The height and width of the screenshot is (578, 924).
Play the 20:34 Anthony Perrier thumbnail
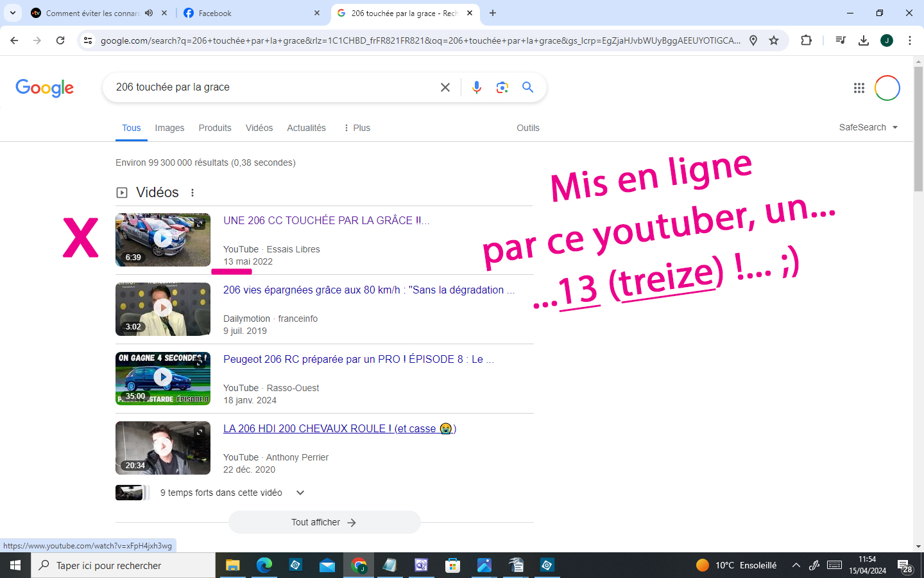[163, 448]
